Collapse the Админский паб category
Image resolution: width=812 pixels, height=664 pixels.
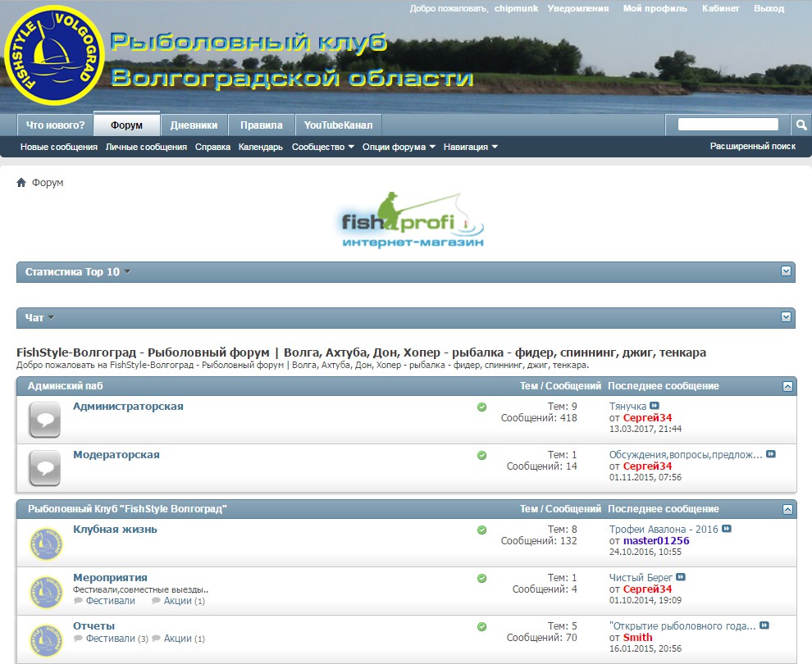(787, 386)
